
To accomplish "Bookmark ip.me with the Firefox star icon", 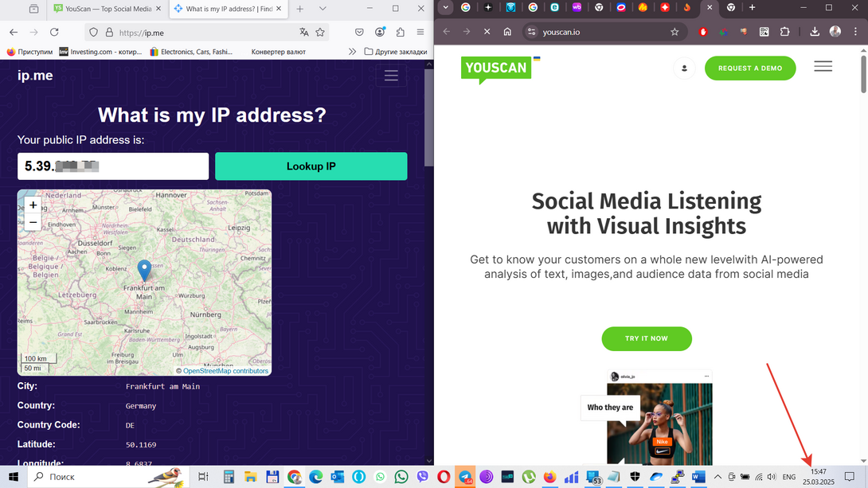I will tap(320, 33).
